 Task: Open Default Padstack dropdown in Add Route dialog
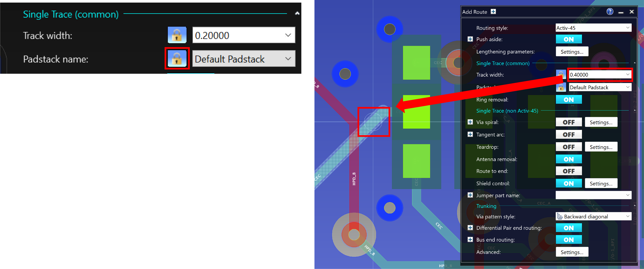[600, 87]
